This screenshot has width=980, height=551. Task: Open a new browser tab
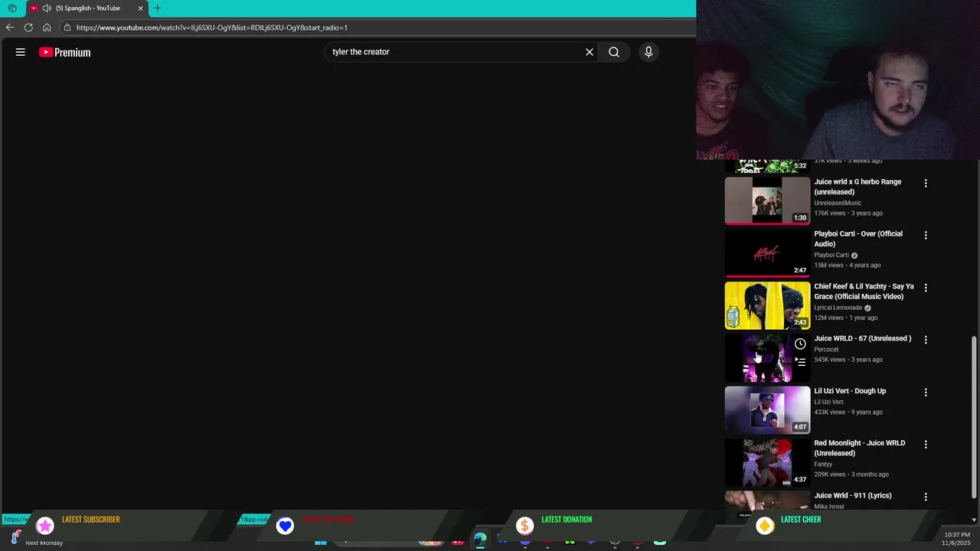(157, 8)
